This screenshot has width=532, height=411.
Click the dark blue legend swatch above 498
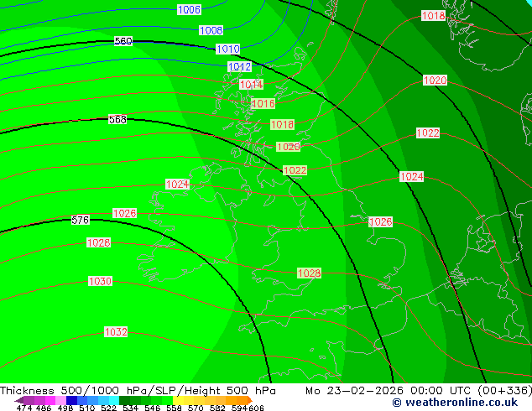(x=72, y=400)
